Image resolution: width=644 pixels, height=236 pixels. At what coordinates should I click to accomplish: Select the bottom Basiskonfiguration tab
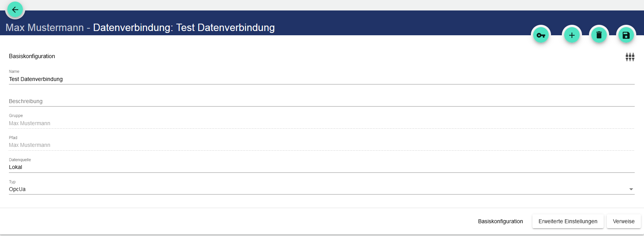point(500,221)
